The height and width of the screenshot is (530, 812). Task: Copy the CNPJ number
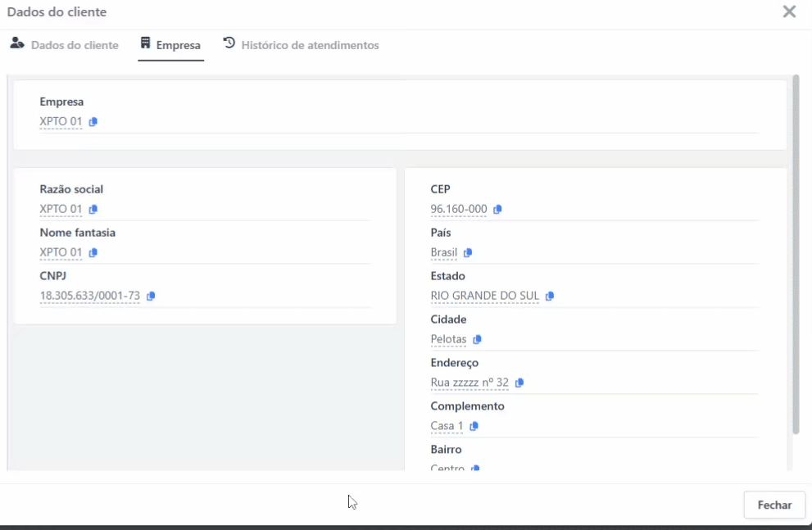tap(151, 296)
